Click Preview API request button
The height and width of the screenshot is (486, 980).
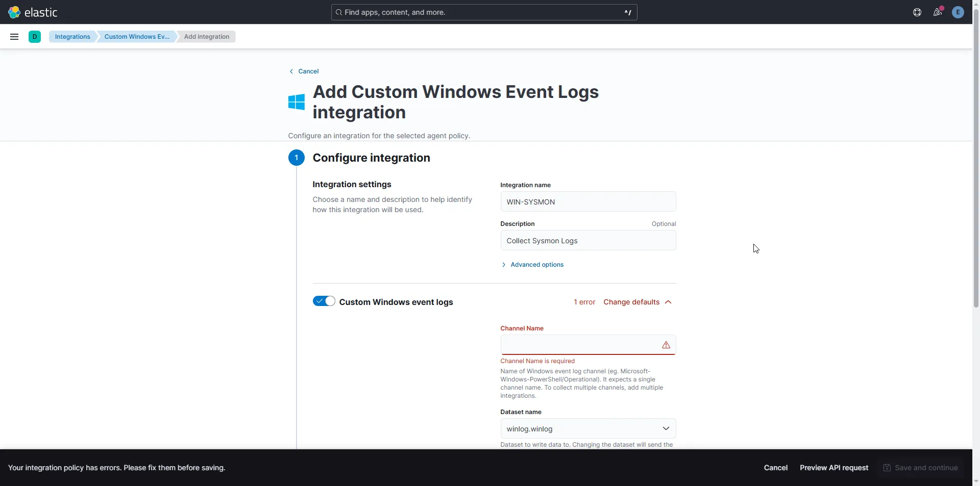(x=834, y=468)
